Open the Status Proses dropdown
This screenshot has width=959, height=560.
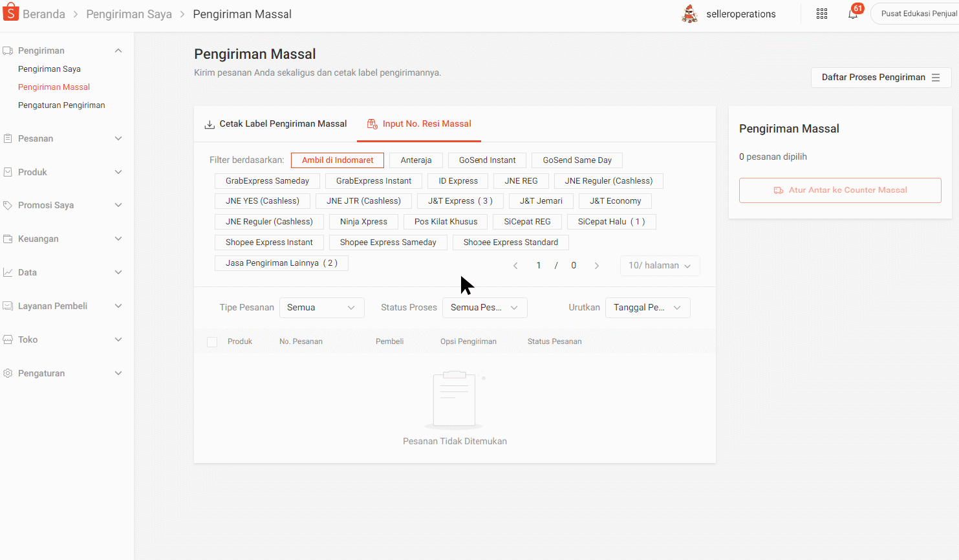click(484, 308)
